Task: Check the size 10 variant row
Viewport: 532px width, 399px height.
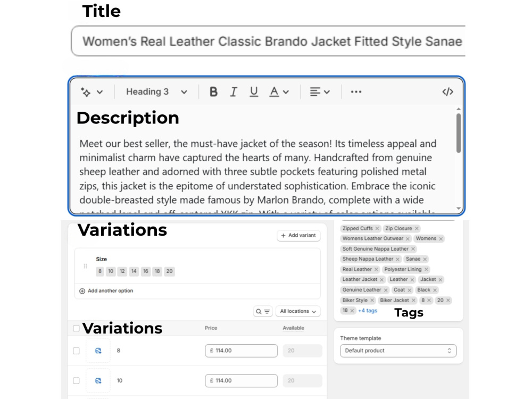Action: [x=76, y=381]
